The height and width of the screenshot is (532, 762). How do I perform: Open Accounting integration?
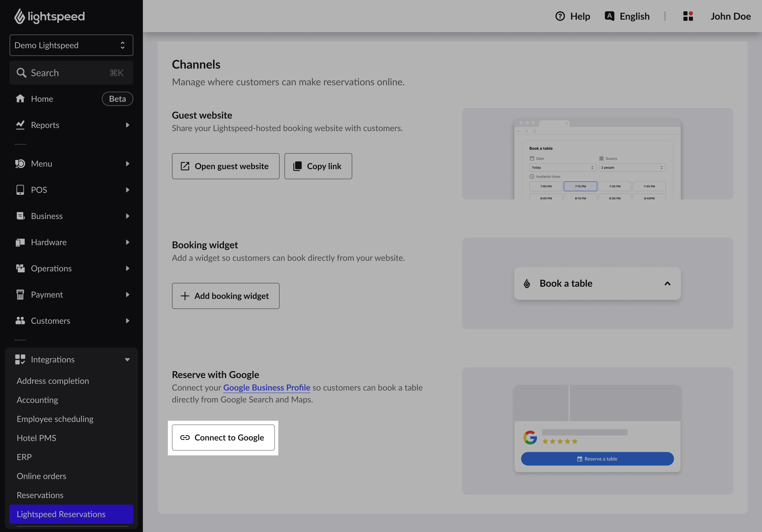38,400
